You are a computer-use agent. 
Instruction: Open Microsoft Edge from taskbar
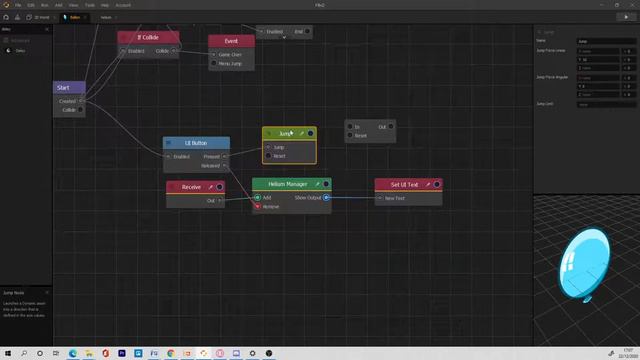(73, 353)
